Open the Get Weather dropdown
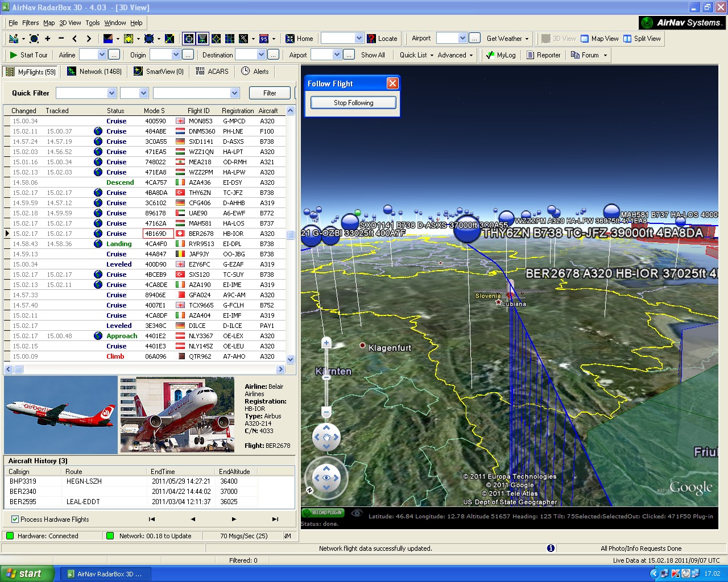The width and height of the screenshot is (728, 582). pyautogui.click(x=507, y=39)
